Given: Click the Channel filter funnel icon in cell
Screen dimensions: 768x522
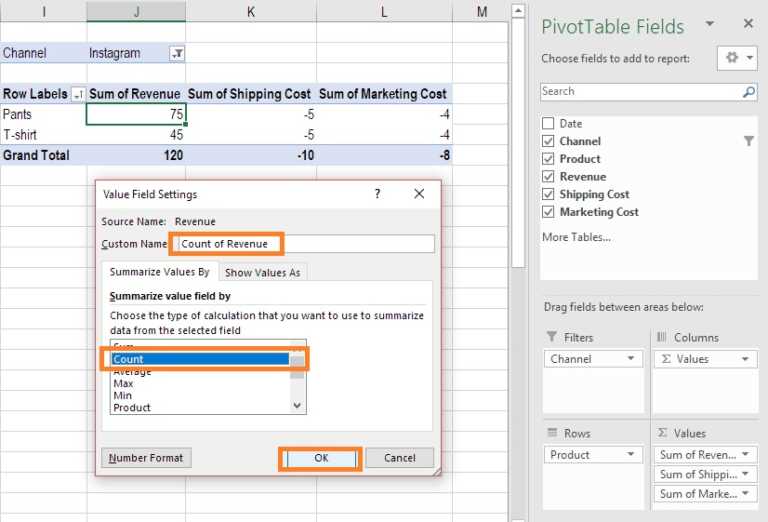Looking at the screenshot, I should (x=177, y=53).
